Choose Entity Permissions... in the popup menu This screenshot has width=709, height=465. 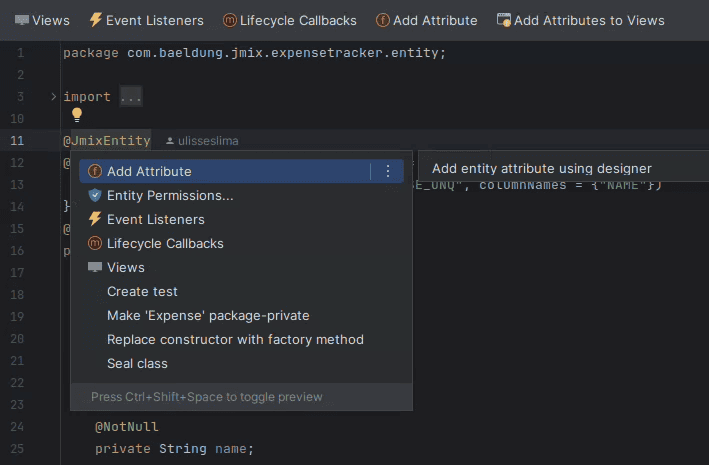(170, 196)
